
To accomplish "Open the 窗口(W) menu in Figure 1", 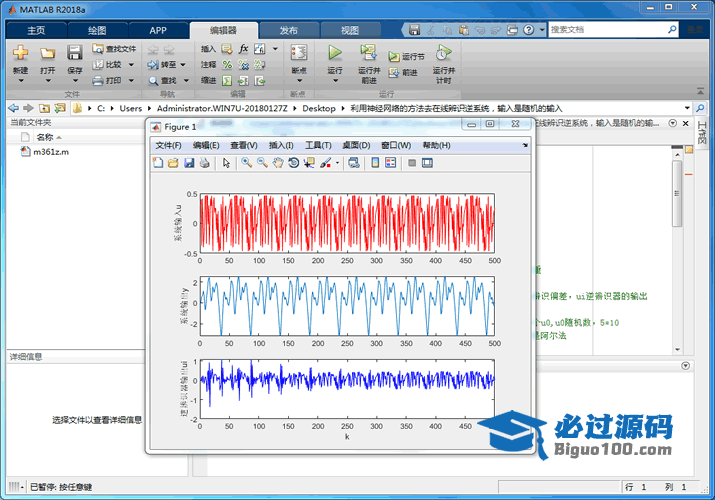I will [396, 145].
